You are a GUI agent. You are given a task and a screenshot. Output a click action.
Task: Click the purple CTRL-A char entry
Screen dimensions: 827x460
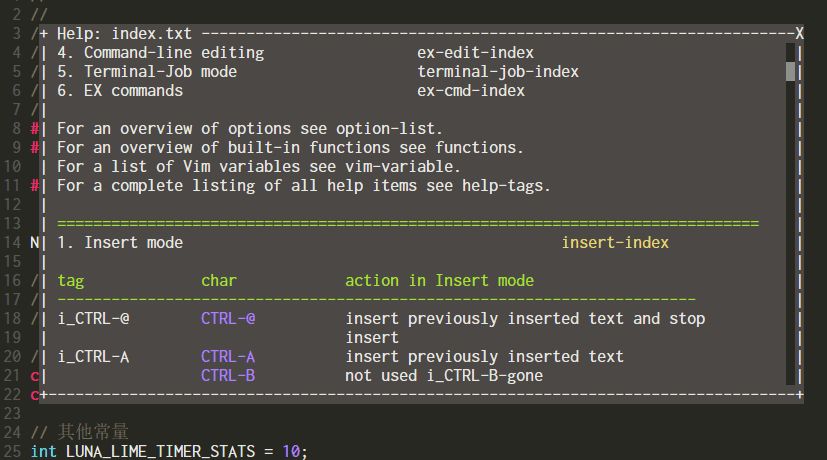(x=228, y=356)
